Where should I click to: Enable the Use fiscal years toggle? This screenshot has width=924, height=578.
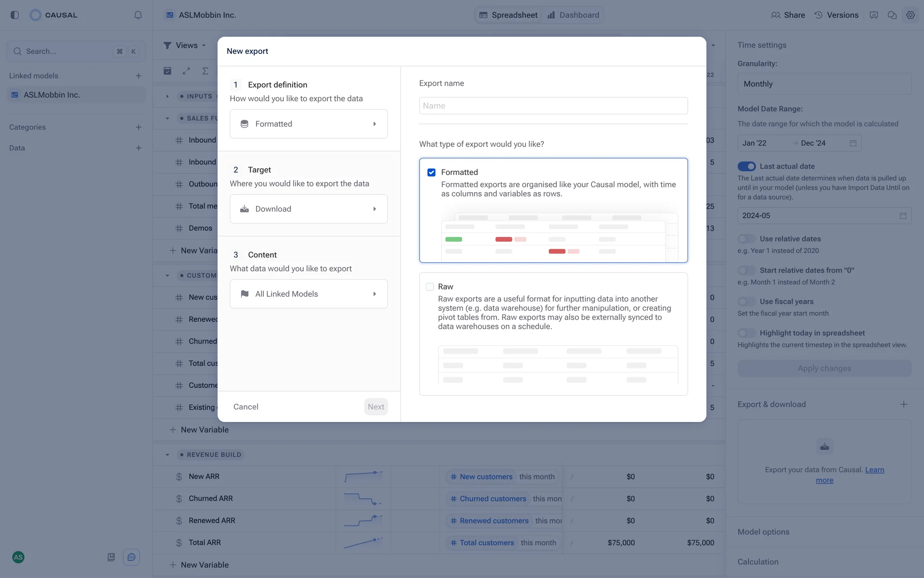point(746,302)
